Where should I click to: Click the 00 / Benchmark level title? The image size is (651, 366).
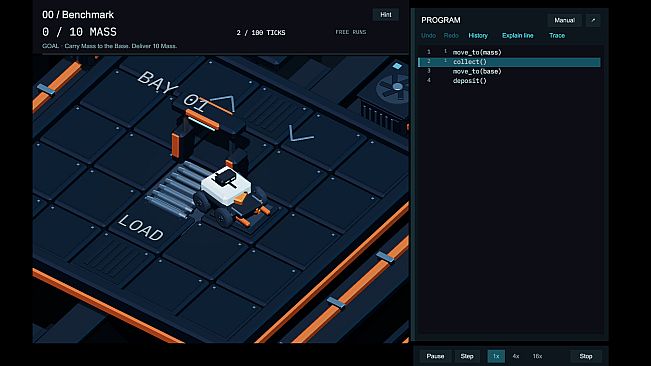78,15
